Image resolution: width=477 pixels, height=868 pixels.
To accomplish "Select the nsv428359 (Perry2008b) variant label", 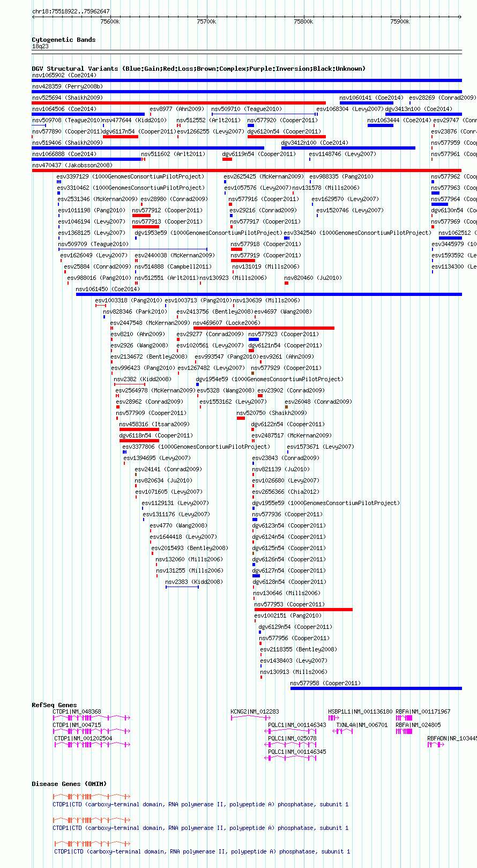I will (x=67, y=86).
